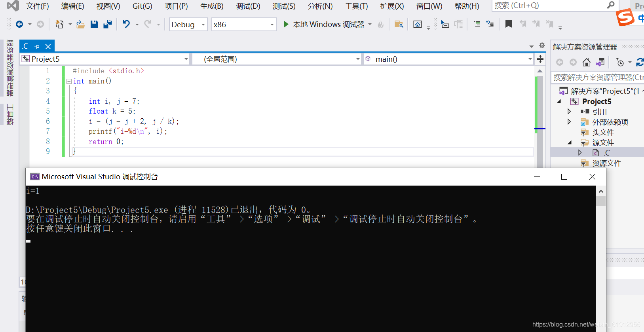Click the Sogou input method S icon

625,17
